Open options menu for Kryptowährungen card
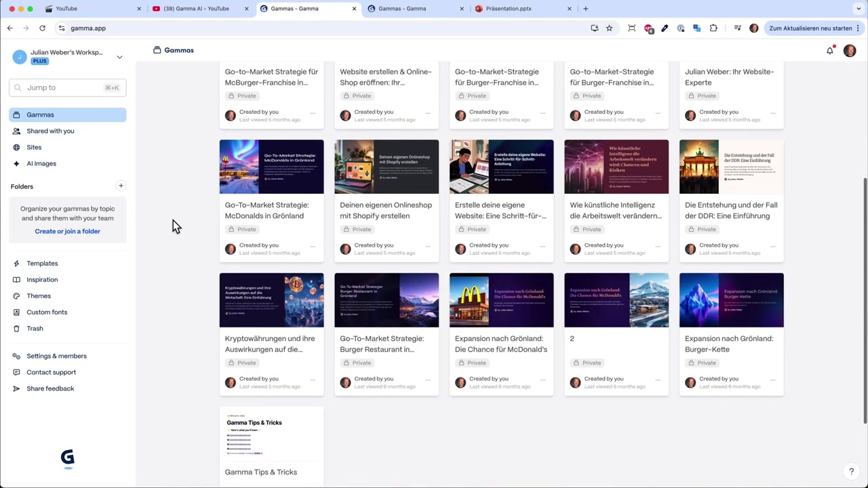This screenshot has width=868, height=488. tap(313, 380)
